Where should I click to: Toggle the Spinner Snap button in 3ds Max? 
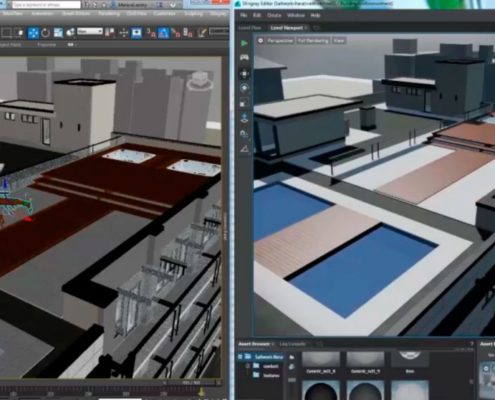188,33
